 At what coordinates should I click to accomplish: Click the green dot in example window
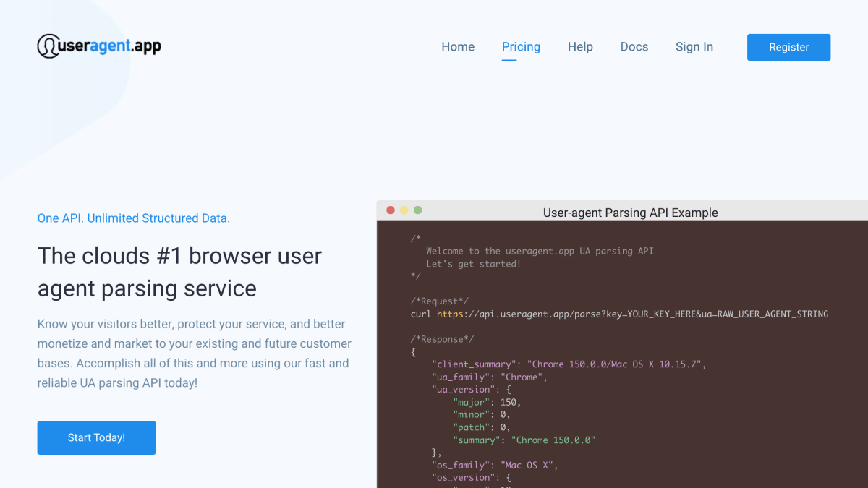pyautogui.click(x=417, y=210)
